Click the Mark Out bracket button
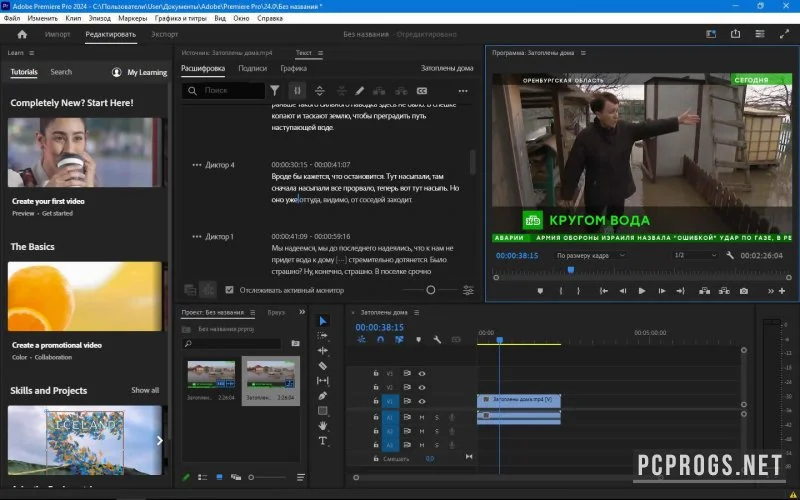The width and height of the screenshot is (800, 500). pyautogui.click(x=578, y=291)
